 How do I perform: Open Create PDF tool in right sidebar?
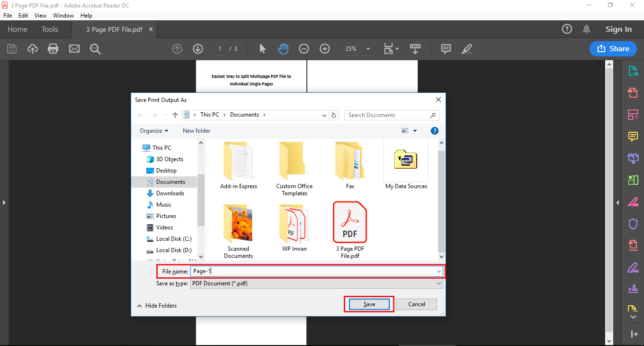click(633, 92)
